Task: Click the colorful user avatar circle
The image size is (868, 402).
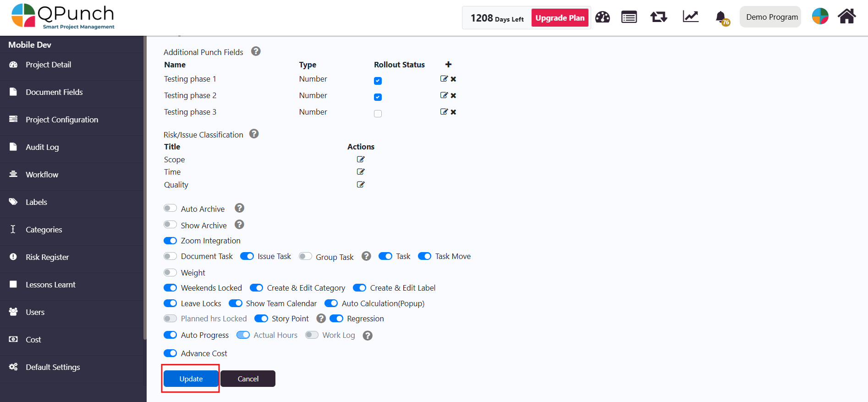Action: [x=820, y=17]
